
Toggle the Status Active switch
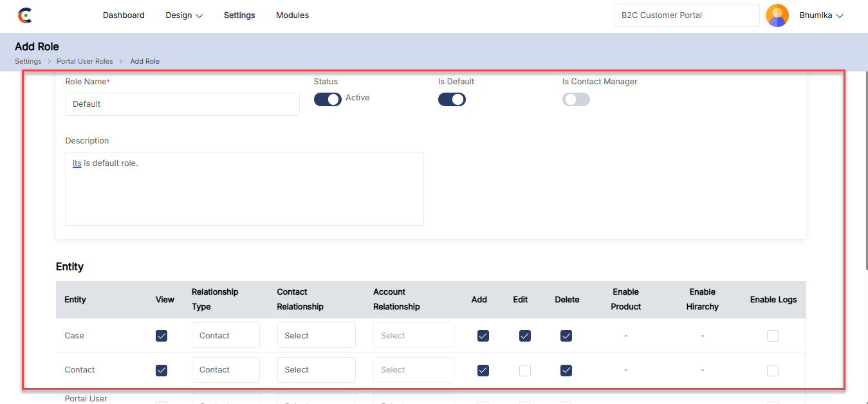point(328,99)
